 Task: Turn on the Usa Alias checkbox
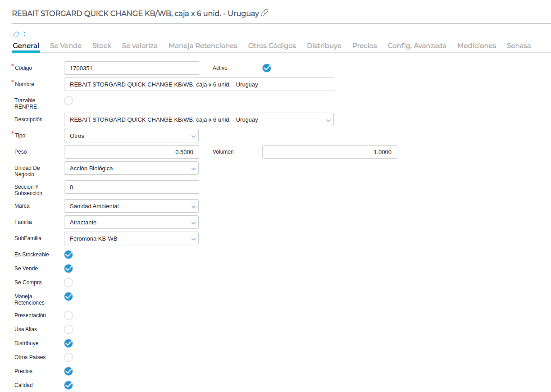coord(68,329)
